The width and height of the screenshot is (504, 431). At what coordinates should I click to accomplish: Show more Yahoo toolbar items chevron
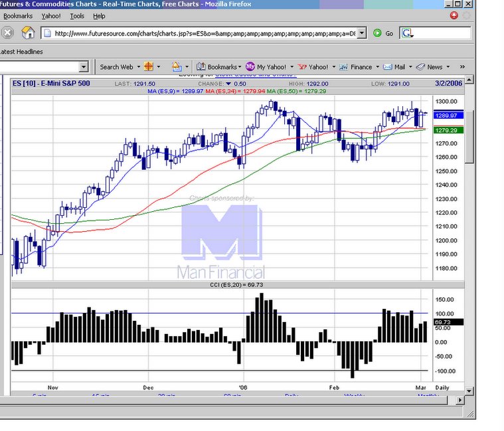coord(462,67)
